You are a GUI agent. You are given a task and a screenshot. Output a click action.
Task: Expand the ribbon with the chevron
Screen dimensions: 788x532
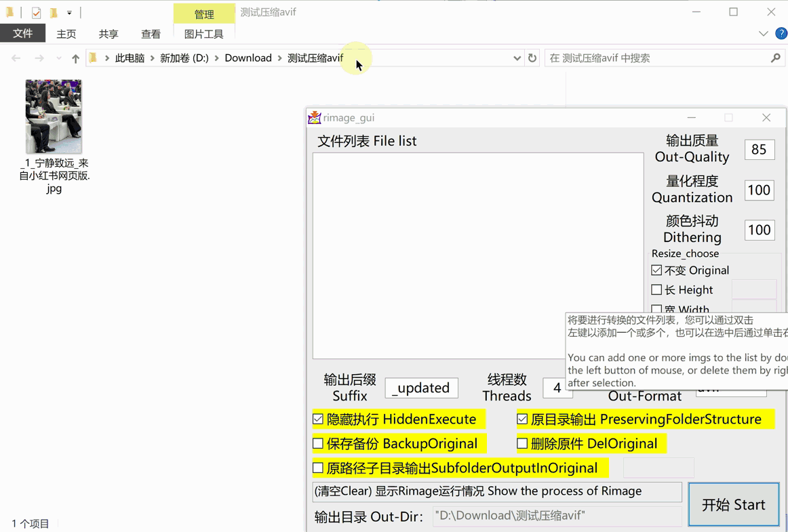click(763, 33)
